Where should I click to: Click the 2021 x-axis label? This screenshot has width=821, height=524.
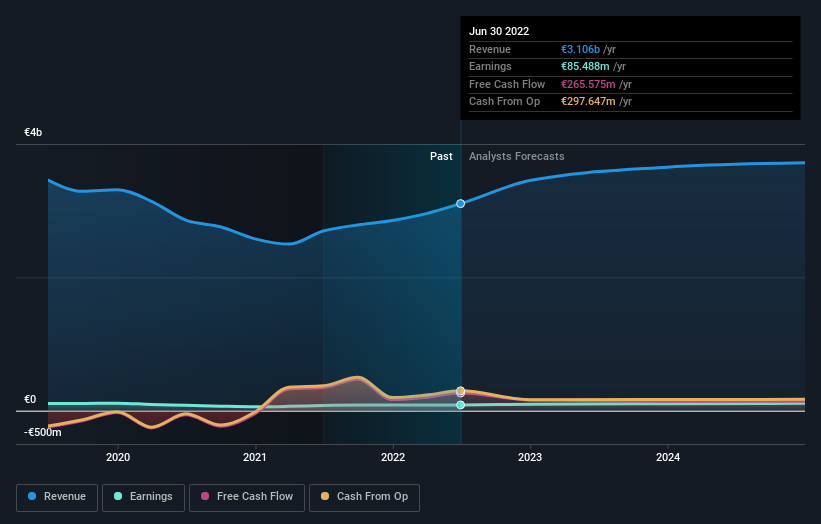(254, 458)
